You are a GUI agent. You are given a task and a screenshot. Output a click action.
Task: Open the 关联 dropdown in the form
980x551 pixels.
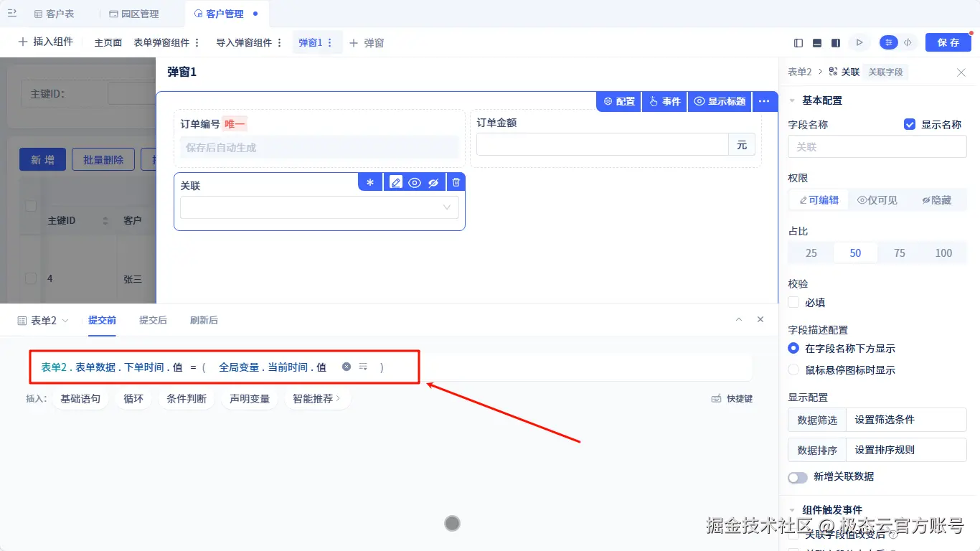[x=319, y=207]
